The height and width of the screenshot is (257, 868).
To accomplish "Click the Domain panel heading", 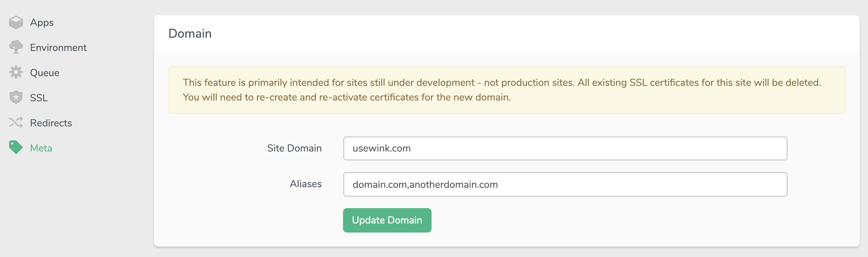I will (x=190, y=34).
